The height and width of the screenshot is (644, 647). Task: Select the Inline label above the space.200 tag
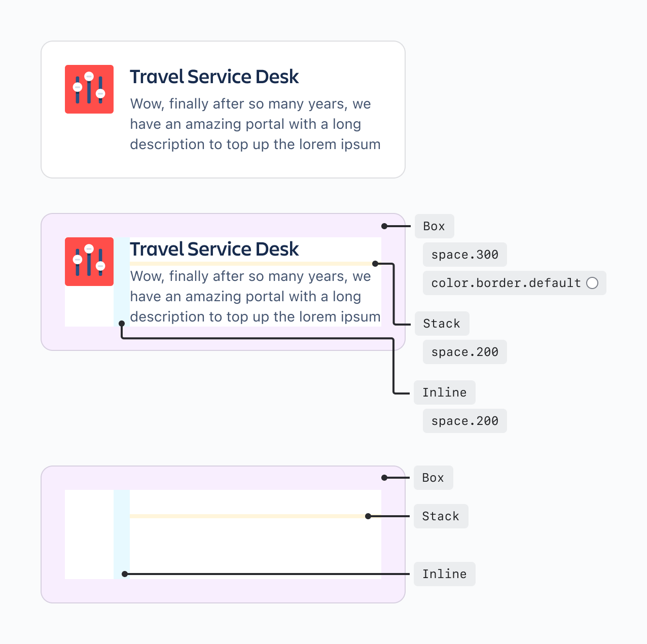[x=444, y=392]
